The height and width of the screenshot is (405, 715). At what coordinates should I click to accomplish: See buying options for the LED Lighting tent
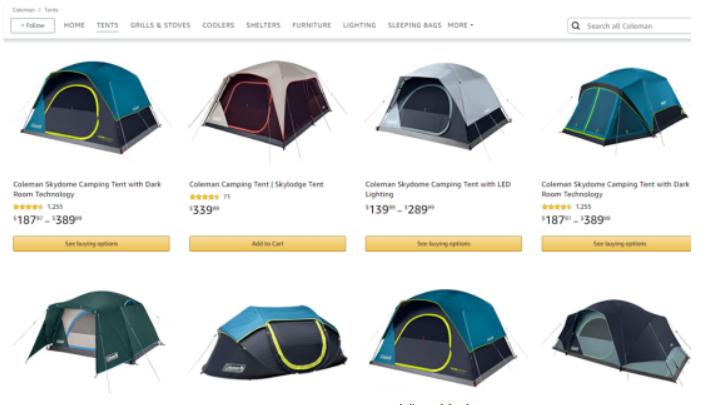coord(443,244)
